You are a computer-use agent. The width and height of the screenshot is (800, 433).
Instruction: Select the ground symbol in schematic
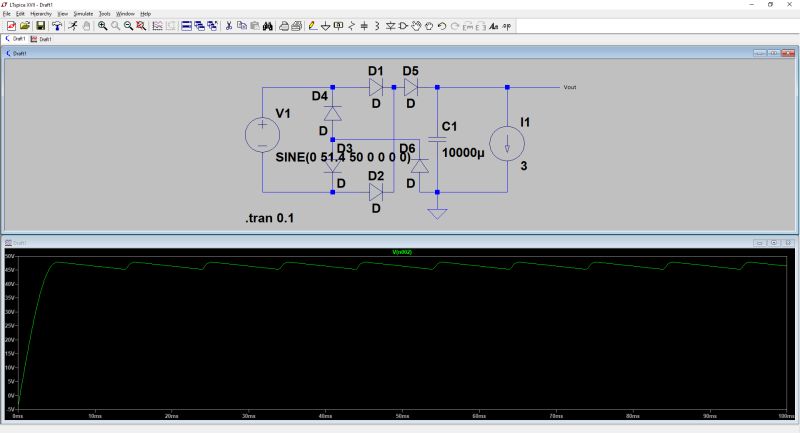coord(437,213)
